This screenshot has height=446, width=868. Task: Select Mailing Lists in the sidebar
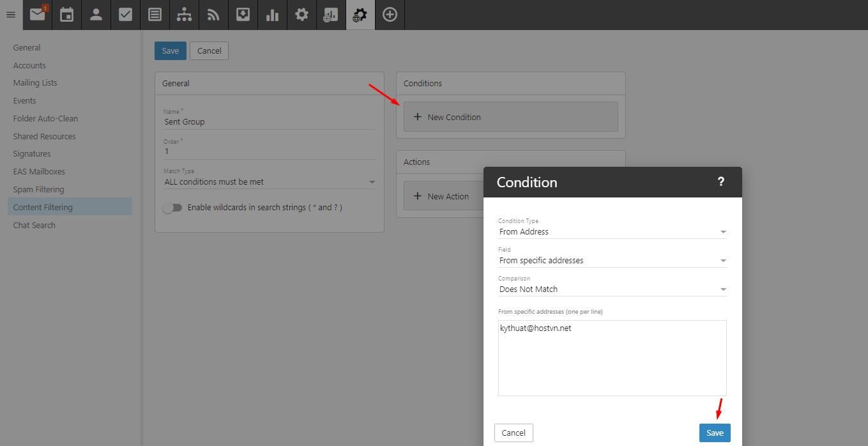[x=35, y=83]
